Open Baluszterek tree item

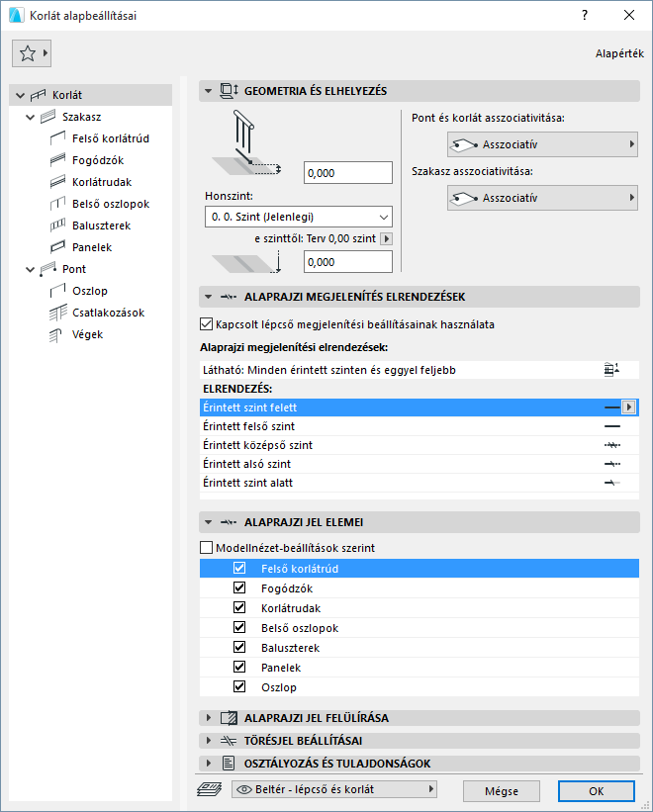tap(102, 226)
